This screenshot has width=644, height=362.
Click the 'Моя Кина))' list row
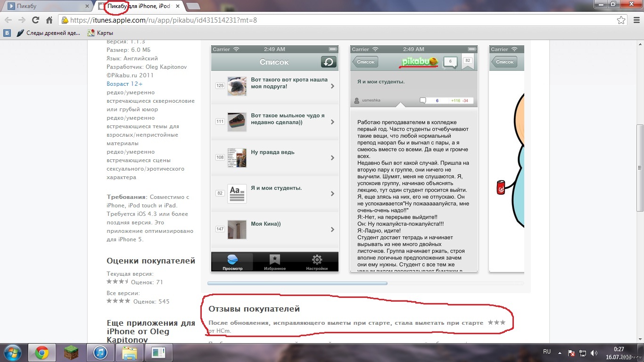coord(275,229)
